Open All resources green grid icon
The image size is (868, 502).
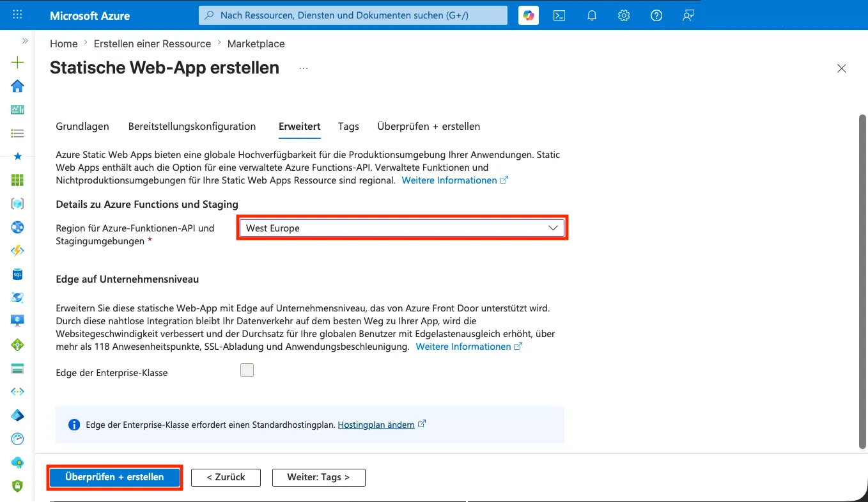click(x=17, y=180)
